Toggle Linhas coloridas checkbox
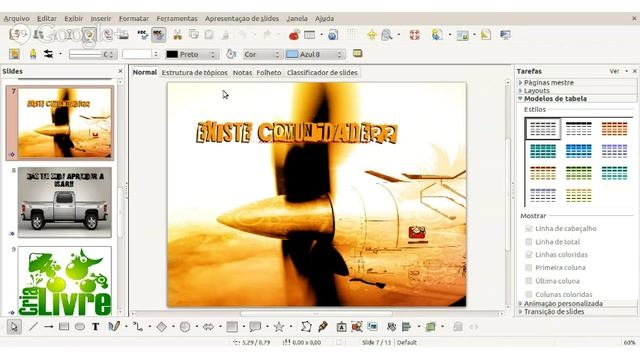 coord(529,255)
